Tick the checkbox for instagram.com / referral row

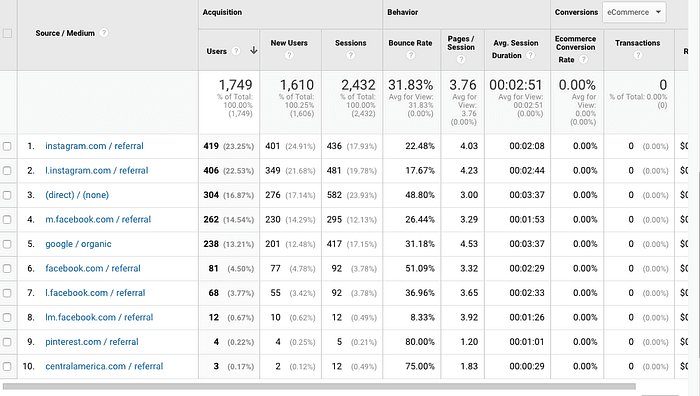pyautogui.click(x=7, y=146)
